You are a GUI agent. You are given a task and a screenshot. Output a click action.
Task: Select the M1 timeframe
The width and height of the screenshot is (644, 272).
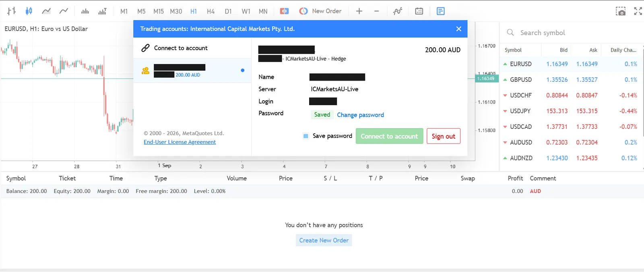click(124, 11)
